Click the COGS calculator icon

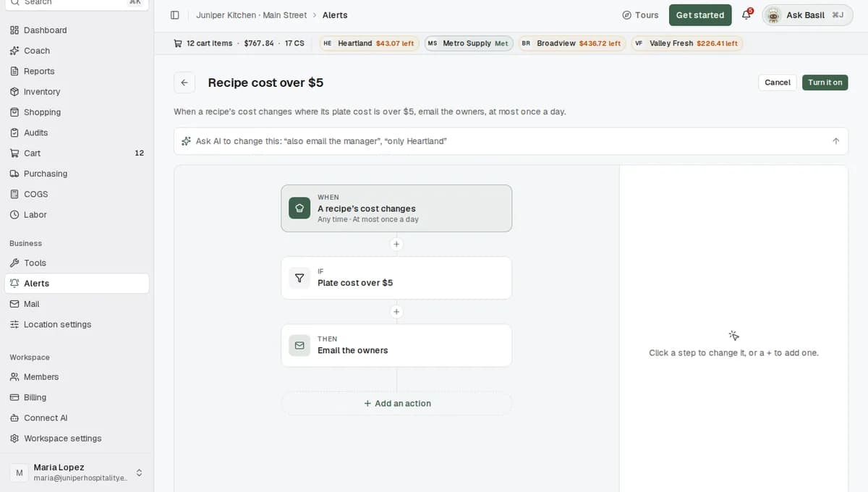point(14,194)
